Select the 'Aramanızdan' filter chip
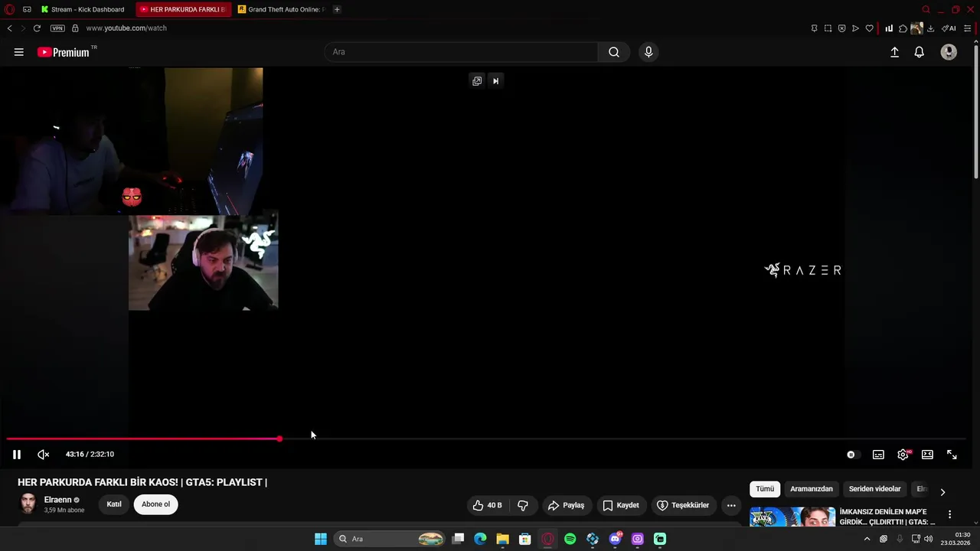The height and width of the screenshot is (551, 980). point(812,489)
